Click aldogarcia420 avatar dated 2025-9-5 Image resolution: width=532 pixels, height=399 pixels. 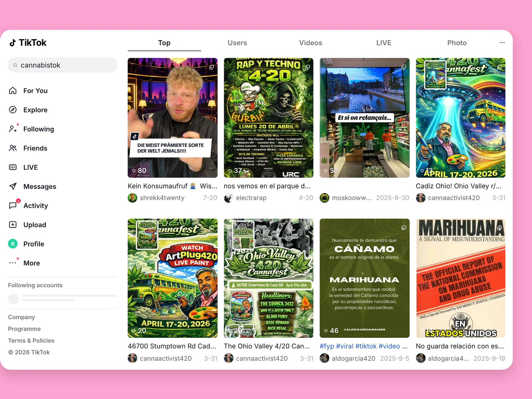tap(325, 358)
